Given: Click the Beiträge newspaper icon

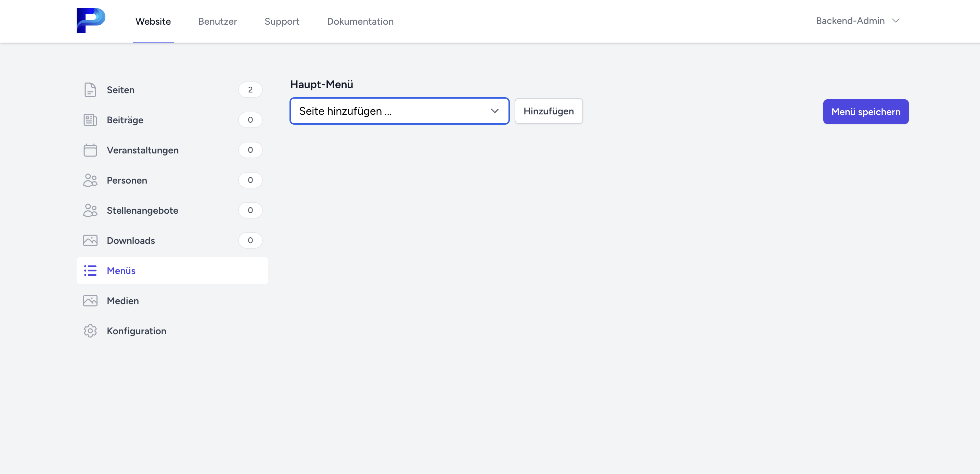Looking at the screenshot, I should (x=90, y=120).
